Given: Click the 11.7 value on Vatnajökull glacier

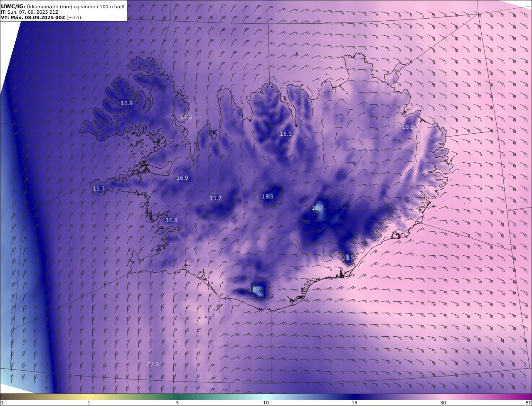Looking at the screenshot, I should [318, 208].
